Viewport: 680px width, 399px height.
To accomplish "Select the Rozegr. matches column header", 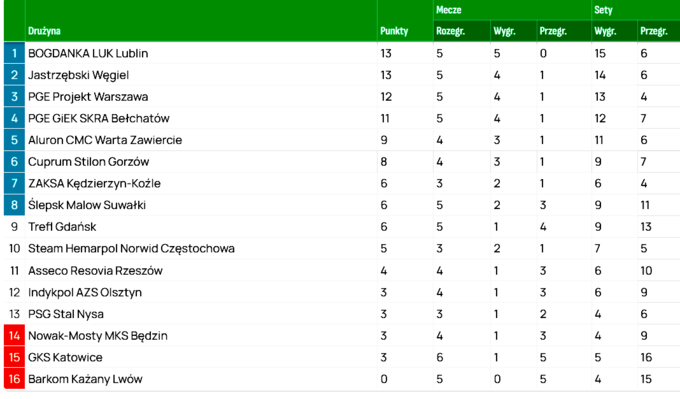I will tap(450, 31).
